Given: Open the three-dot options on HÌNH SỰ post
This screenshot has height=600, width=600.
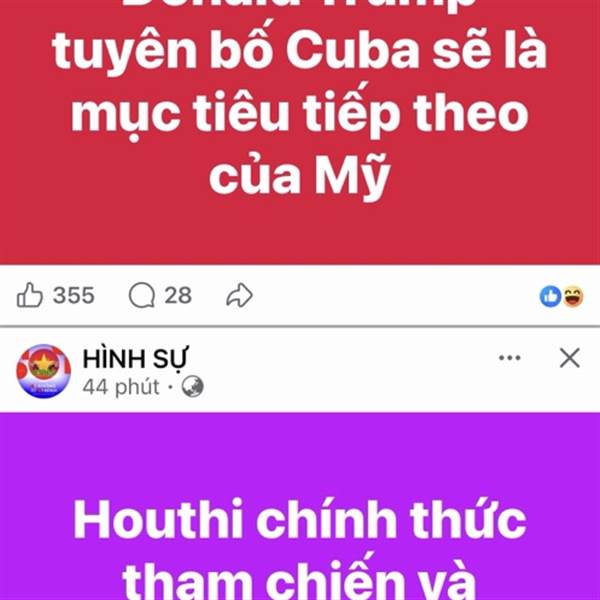Looking at the screenshot, I should 510,358.
